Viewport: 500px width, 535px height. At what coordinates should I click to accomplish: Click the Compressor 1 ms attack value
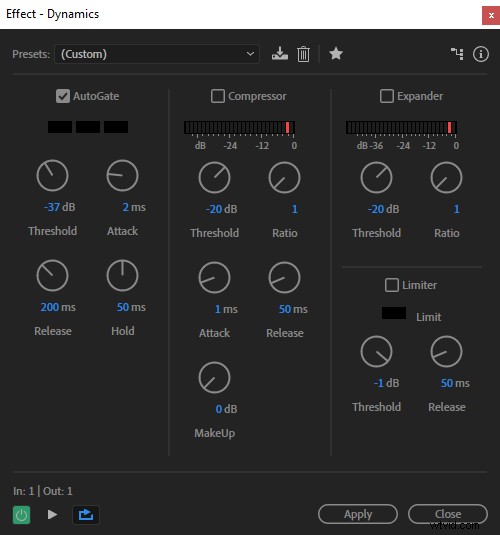[226, 309]
